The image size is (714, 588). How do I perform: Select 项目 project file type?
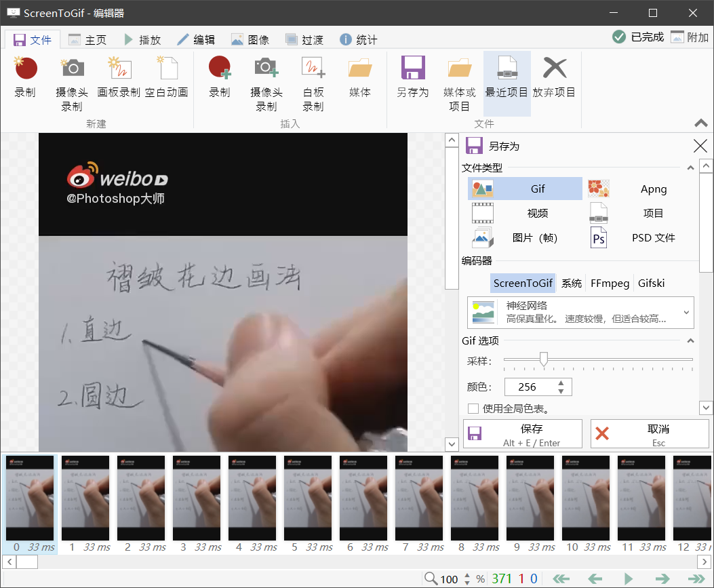pyautogui.click(x=641, y=213)
